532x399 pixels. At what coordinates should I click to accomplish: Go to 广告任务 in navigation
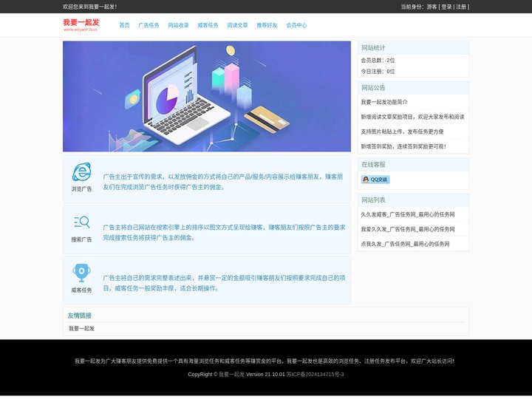149,25
